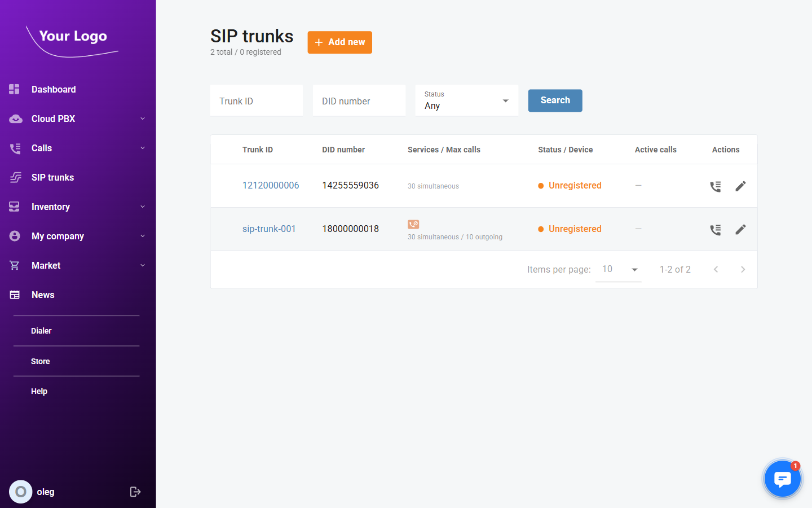The height and width of the screenshot is (508, 812).
Task: Open the edit pencil for sip-trunk-001
Action: click(740, 229)
